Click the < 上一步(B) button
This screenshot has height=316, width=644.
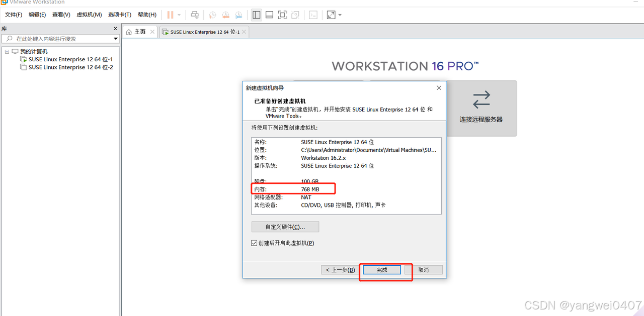340,270
